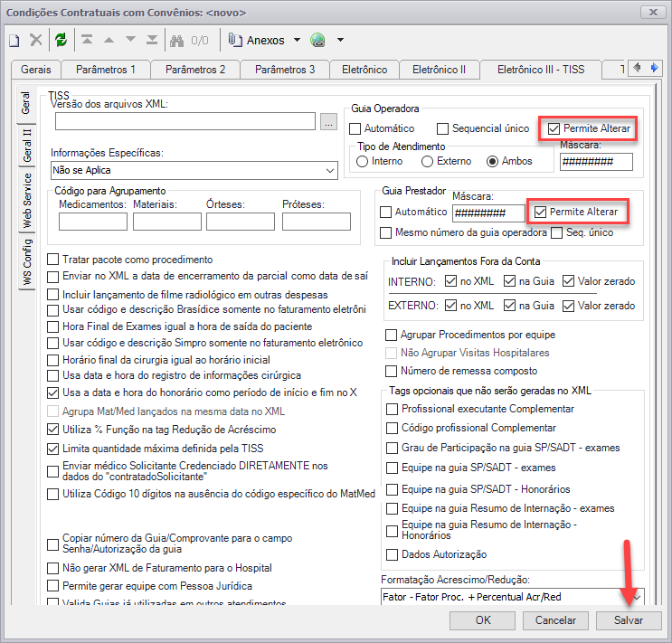
Task: Open the vertical Web Service tab
Action: (26, 200)
